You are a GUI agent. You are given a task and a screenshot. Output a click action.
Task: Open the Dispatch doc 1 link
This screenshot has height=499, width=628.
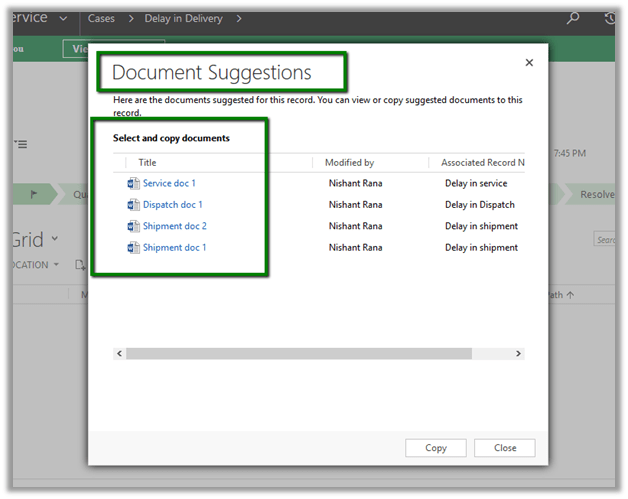tap(172, 205)
